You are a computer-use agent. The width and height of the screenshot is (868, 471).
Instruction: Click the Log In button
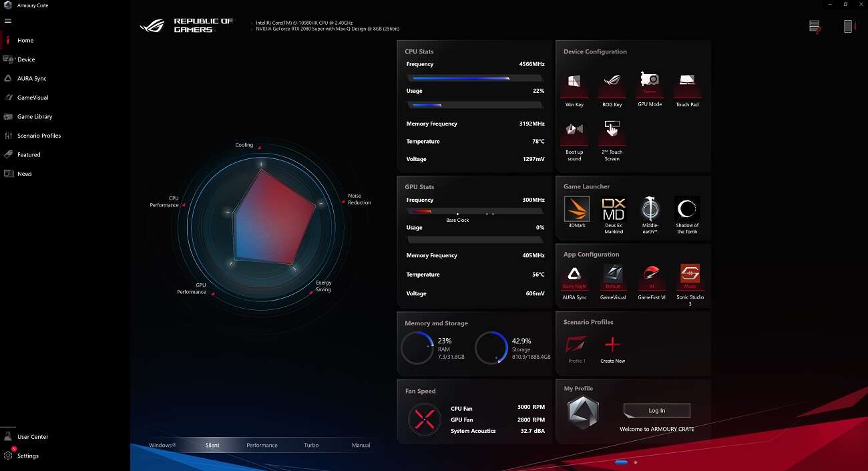656,411
